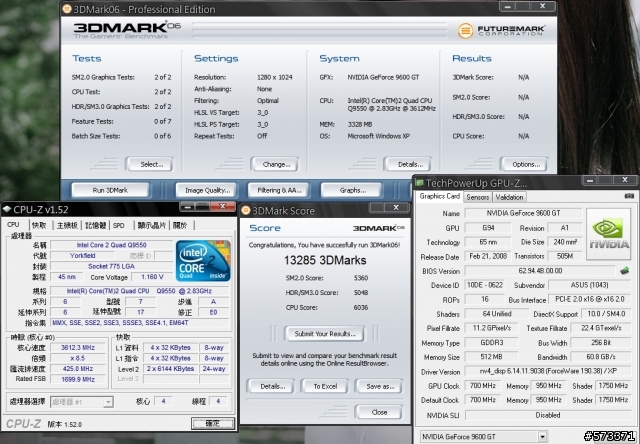The image size is (640, 444).
Task: Click Close in the 3DMark Score window
Action: [x=379, y=412]
